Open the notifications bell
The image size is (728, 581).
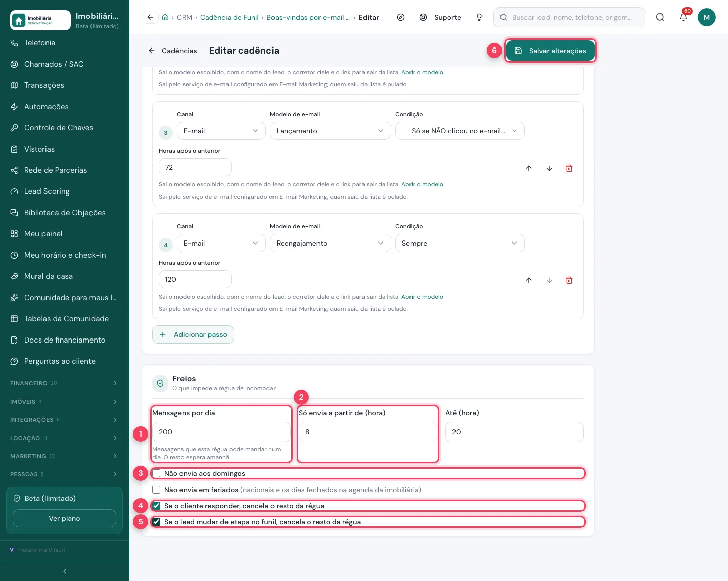[x=684, y=17]
